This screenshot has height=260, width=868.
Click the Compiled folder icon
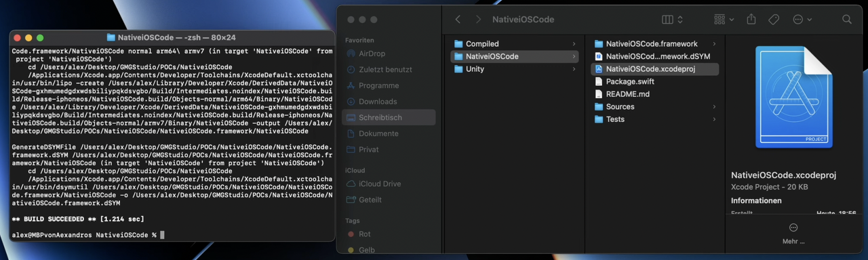coord(458,44)
